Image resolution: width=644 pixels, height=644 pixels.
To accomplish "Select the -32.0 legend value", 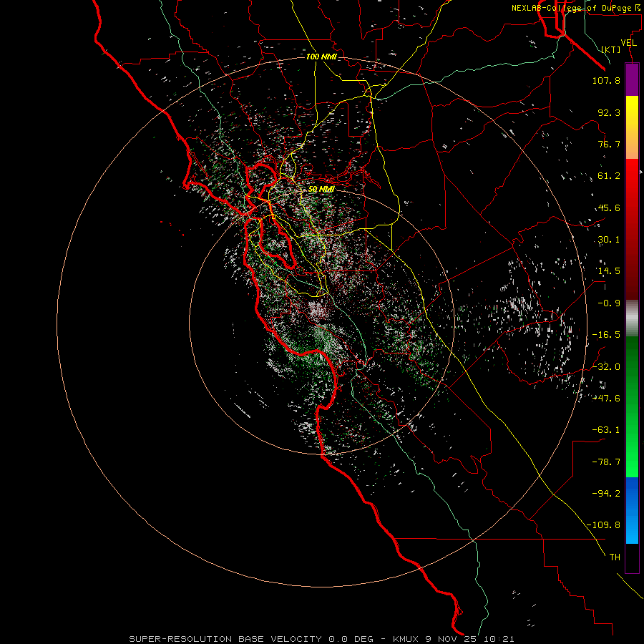I will tap(606, 367).
